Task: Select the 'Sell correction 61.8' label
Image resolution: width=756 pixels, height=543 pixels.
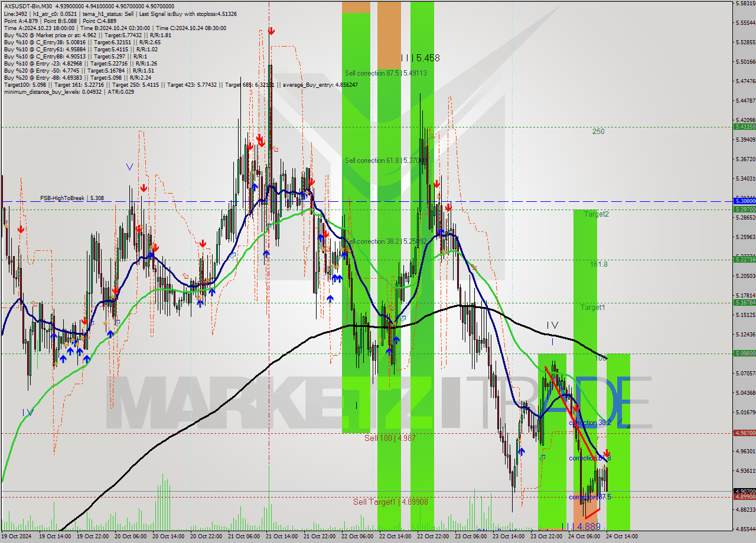Action: [x=386, y=160]
